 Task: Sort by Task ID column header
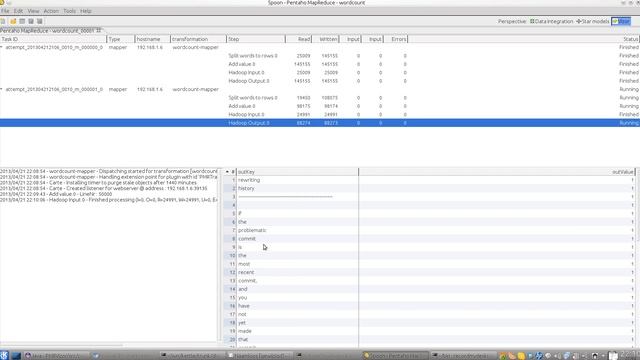[x=53, y=39]
